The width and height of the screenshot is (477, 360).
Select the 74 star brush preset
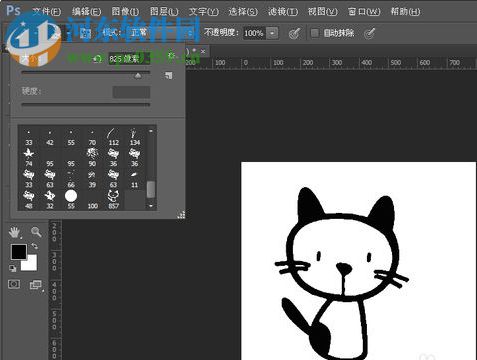[29, 158]
